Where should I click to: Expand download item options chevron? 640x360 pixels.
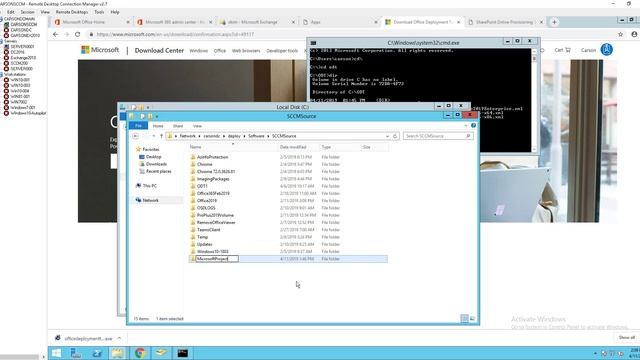119,338
